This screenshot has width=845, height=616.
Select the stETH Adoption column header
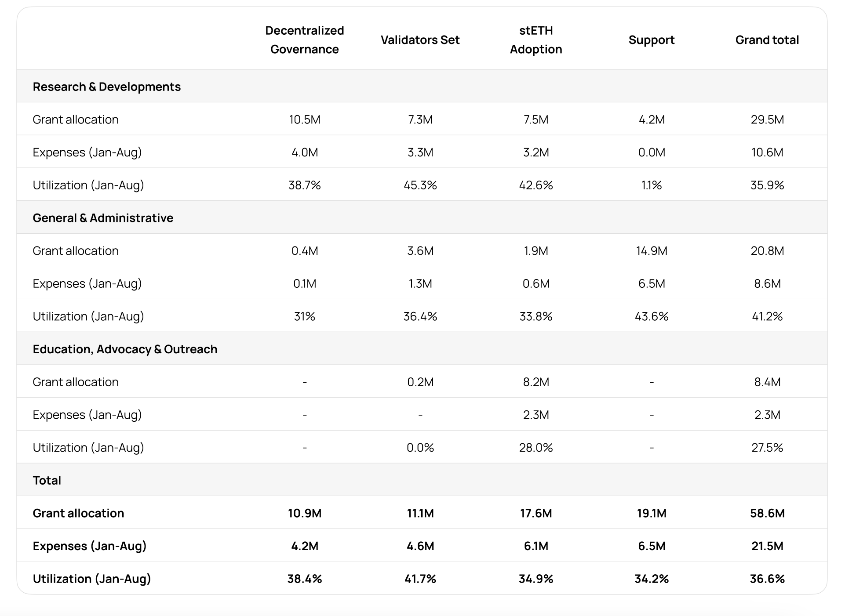point(535,40)
